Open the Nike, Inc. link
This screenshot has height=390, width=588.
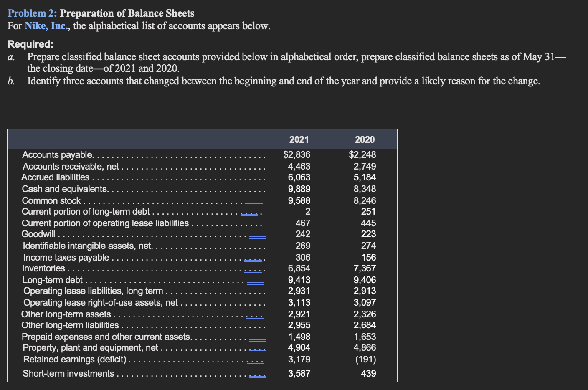click(x=48, y=26)
